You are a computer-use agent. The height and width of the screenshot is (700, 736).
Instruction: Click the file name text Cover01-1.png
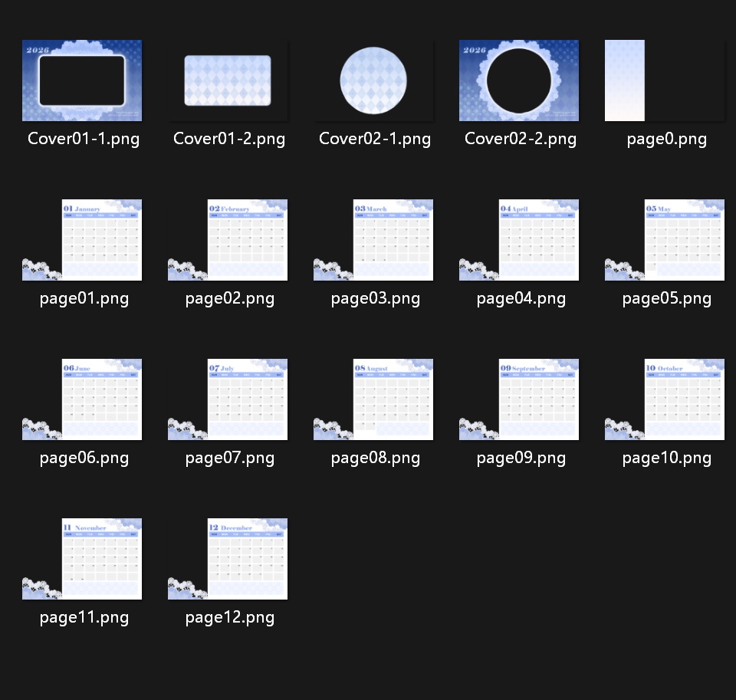84,139
